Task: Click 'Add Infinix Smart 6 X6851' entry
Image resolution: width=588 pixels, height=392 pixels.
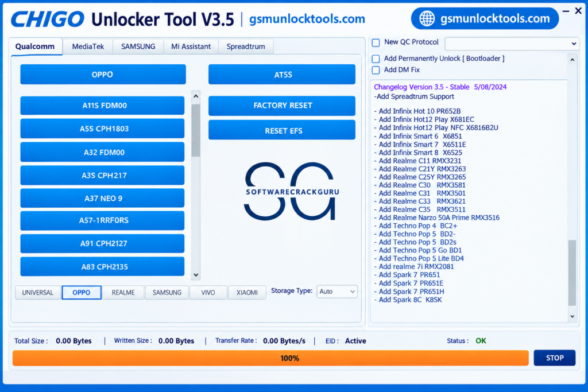Action: coord(418,137)
